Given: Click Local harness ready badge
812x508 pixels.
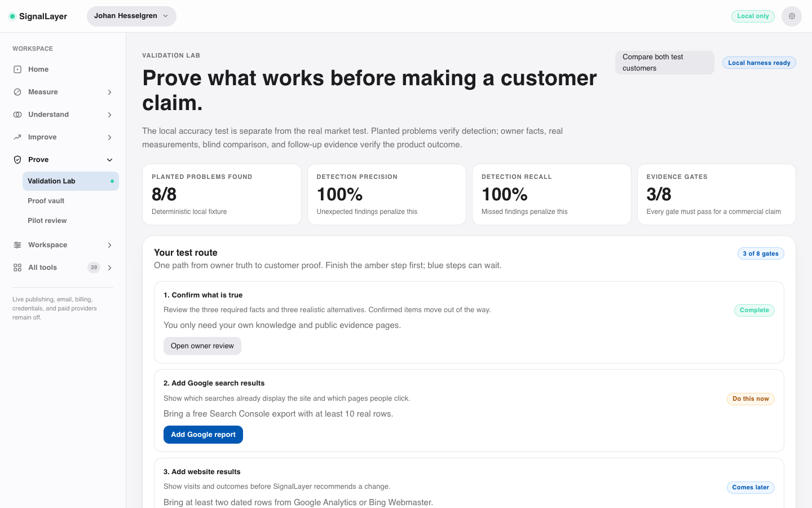Looking at the screenshot, I should [x=759, y=63].
